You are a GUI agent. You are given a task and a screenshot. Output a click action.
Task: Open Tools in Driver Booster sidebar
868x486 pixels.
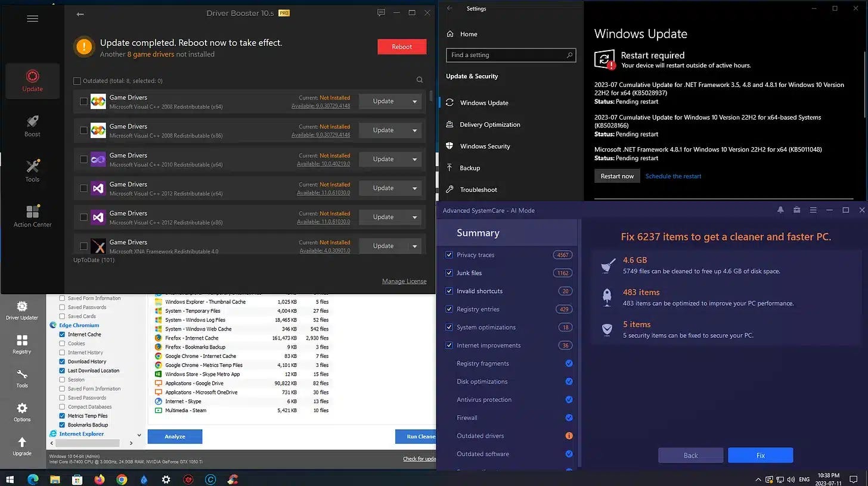pyautogui.click(x=32, y=171)
